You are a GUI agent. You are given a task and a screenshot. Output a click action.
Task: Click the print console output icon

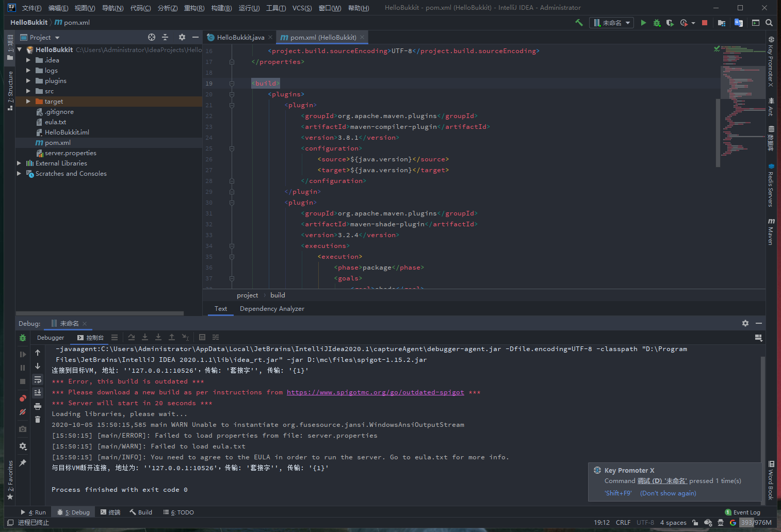click(x=38, y=406)
